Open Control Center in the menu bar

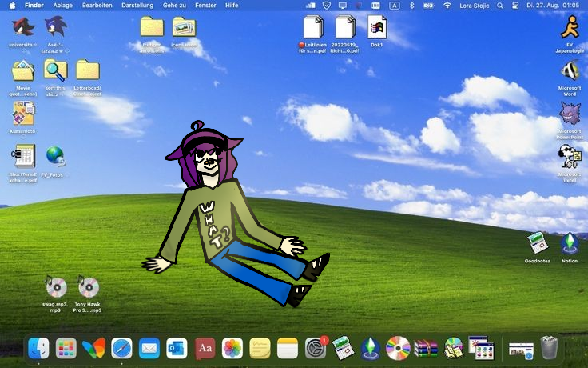tap(514, 5)
